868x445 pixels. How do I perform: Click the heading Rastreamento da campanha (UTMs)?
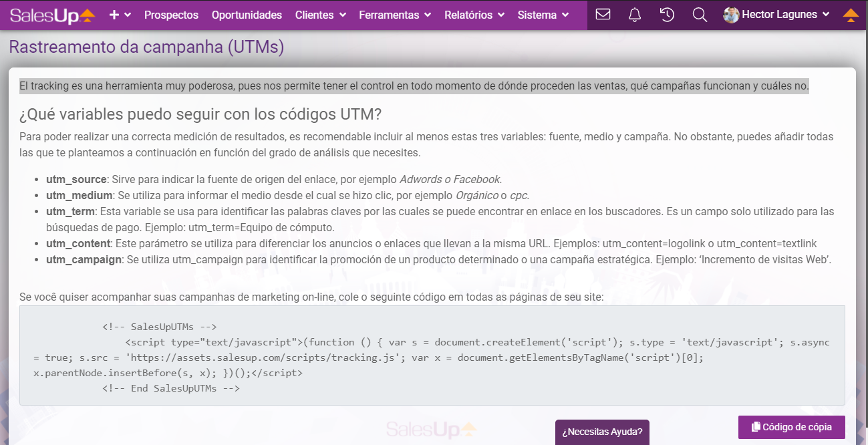(x=146, y=47)
